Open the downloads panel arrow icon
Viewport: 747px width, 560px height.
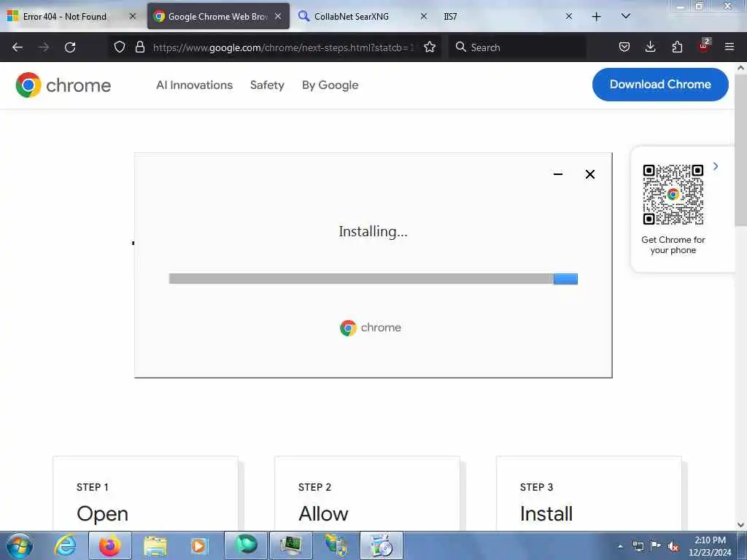coord(650,47)
